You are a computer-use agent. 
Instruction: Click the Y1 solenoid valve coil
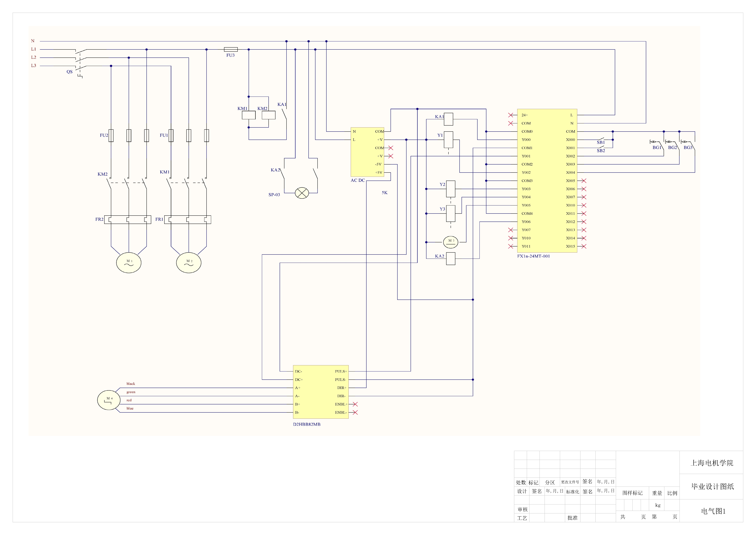(448, 140)
